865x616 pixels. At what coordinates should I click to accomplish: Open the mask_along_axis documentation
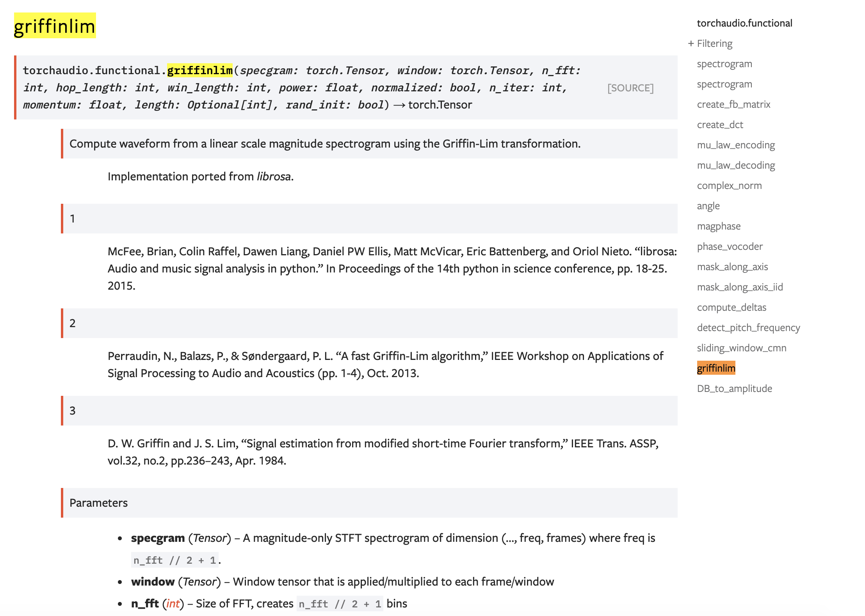coord(732,267)
